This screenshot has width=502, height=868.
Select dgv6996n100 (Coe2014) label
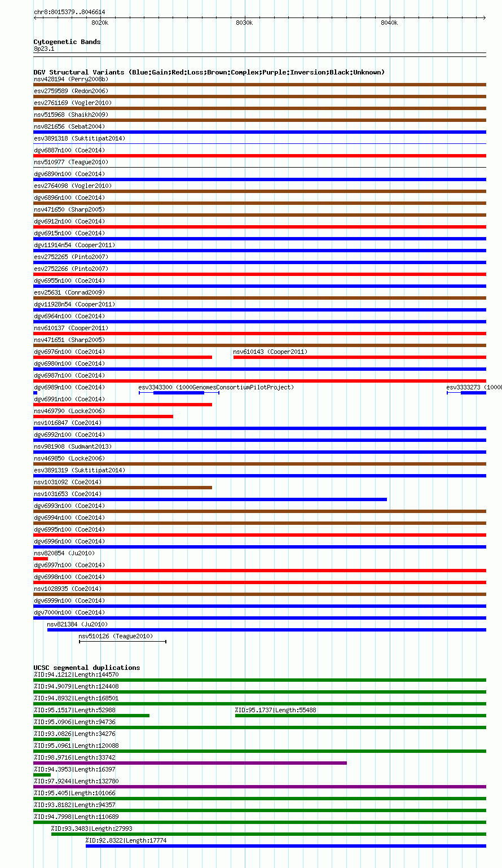69,541
